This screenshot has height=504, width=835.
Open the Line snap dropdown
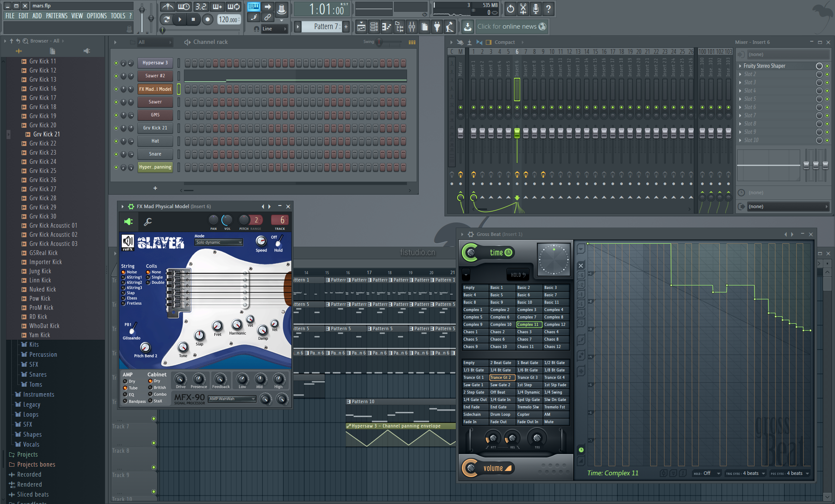pyautogui.click(x=274, y=29)
